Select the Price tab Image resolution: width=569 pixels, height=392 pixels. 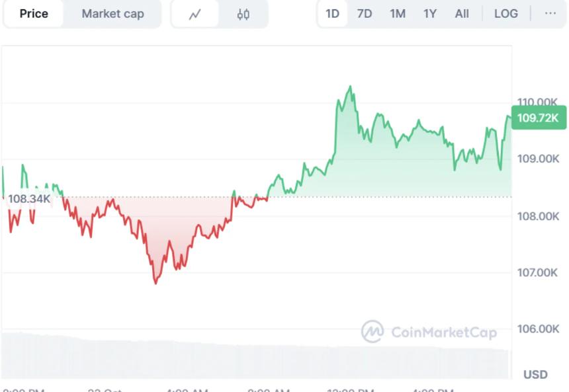(x=32, y=13)
